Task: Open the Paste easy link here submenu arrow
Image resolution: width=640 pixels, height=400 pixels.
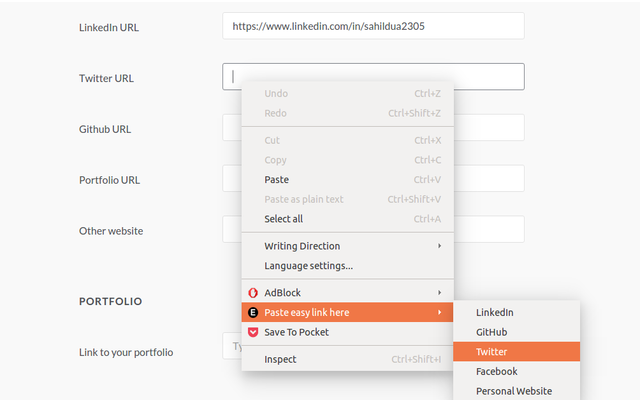Action: [x=439, y=312]
